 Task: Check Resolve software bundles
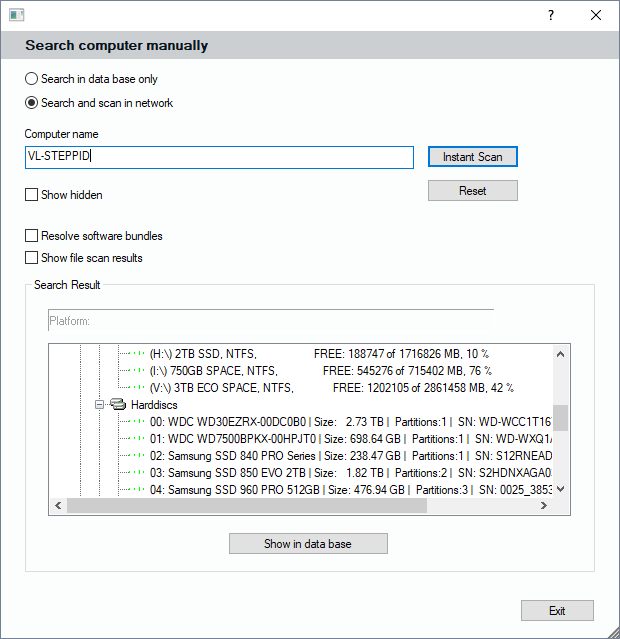(32, 236)
